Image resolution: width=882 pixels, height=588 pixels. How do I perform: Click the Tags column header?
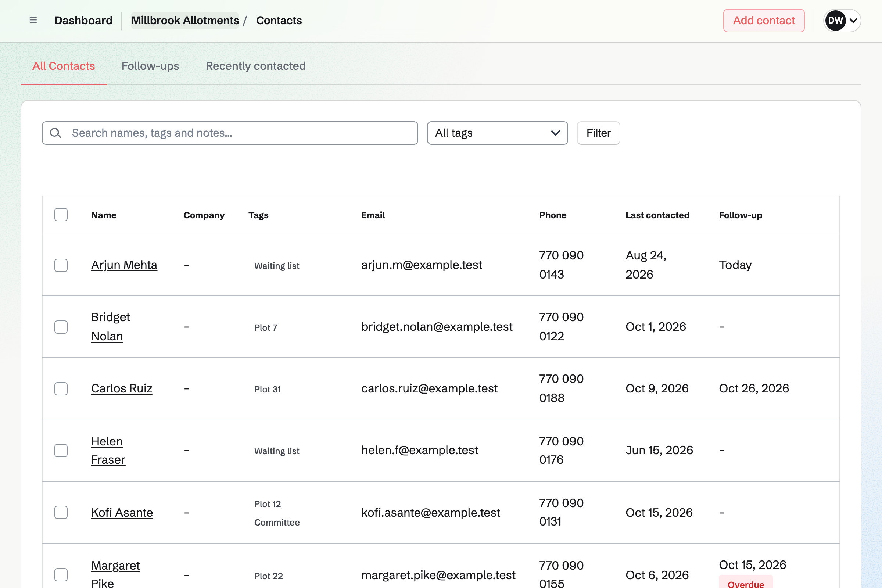point(258,215)
